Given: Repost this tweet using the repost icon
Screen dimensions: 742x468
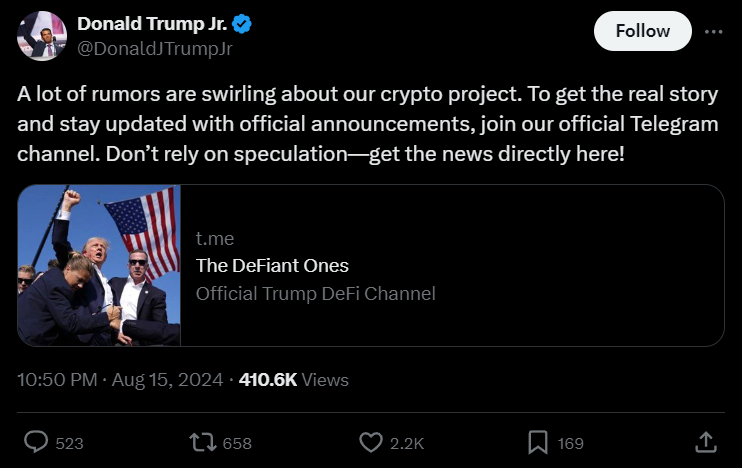Looking at the screenshot, I should [x=202, y=441].
